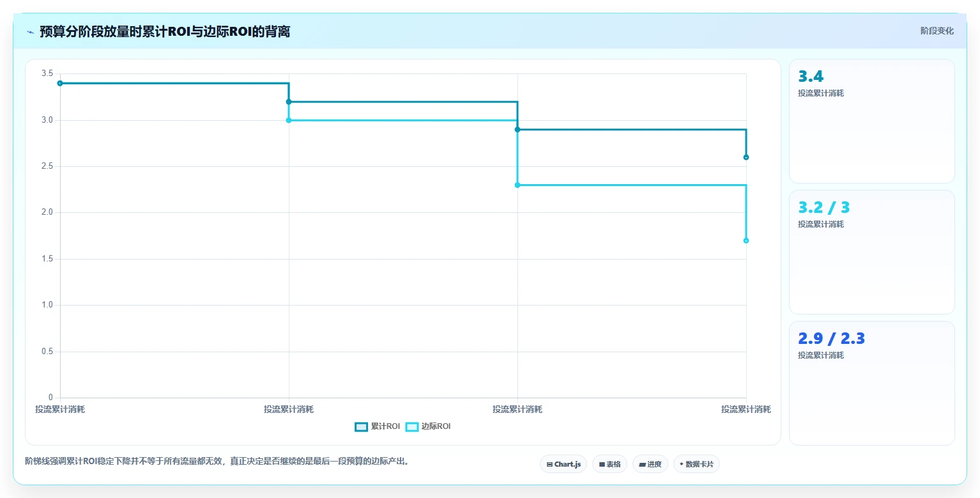Select the 表格 chip
The height and width of the screenshot is (498, 980).
tap(609, 464)
